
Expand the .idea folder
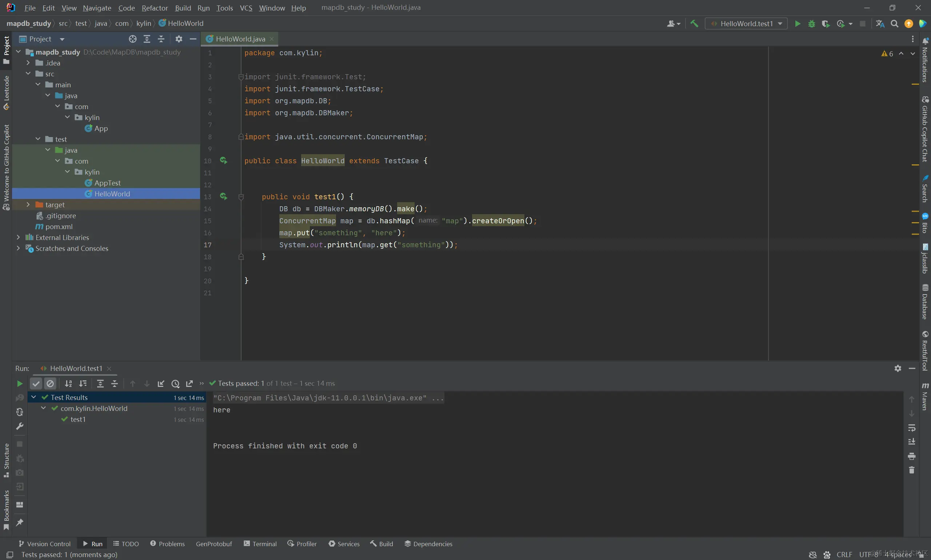point(28,63)
